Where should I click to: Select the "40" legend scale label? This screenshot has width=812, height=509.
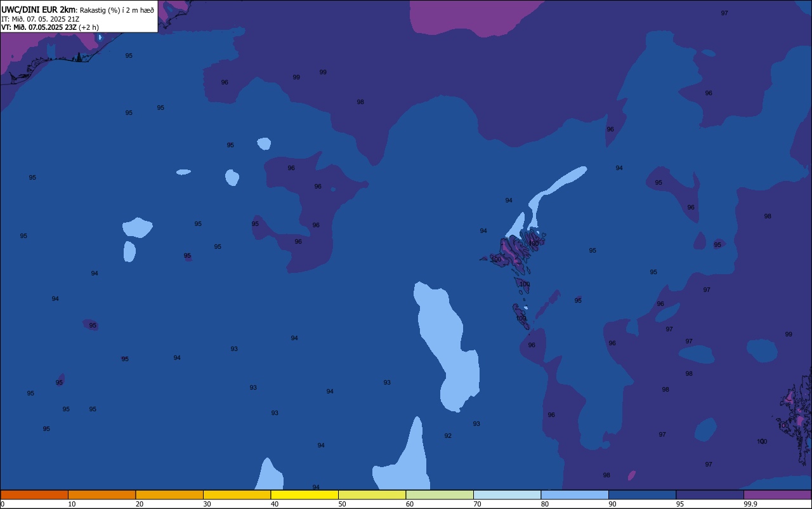coord(275,504)
